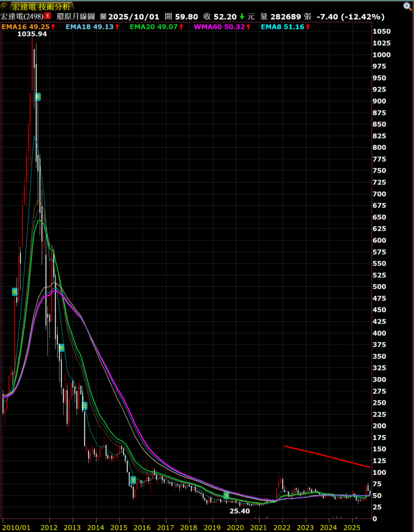This screenshot has width=414, height=532.
Task: Click the magnifier zoom icon at top right
Action: point(407,6)
